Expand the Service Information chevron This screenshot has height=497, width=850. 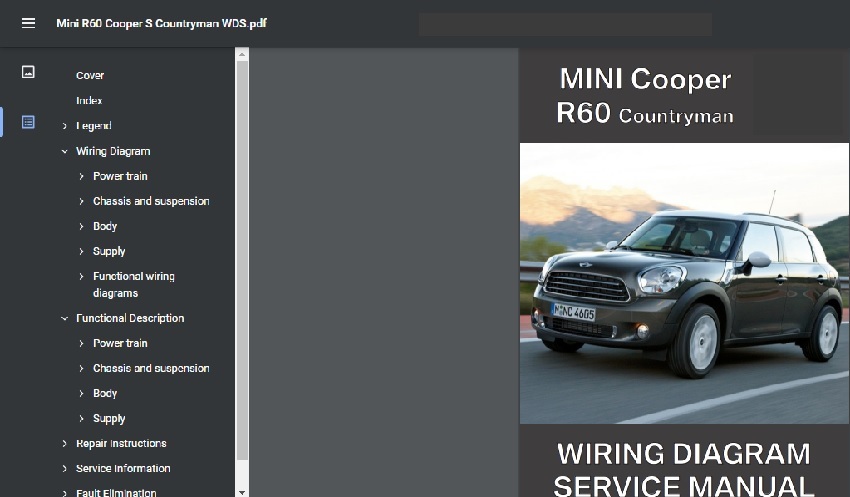click(x=65, y=468)
